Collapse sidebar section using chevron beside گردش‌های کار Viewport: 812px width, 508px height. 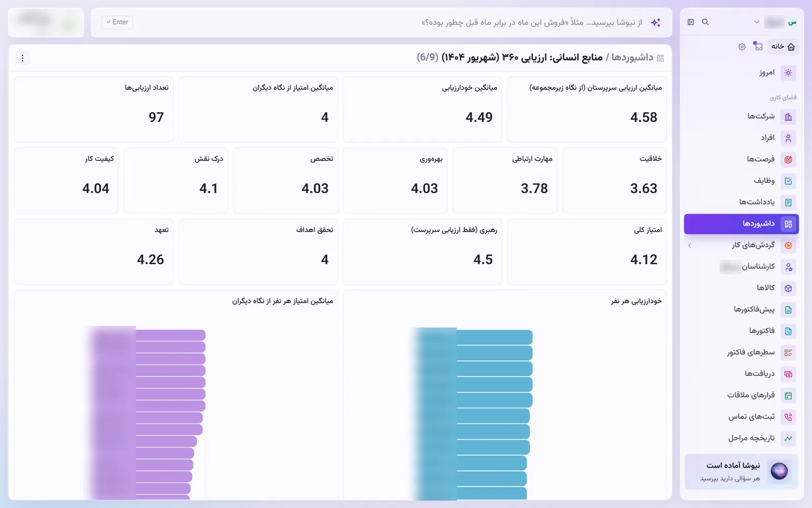tap(690, 245)
